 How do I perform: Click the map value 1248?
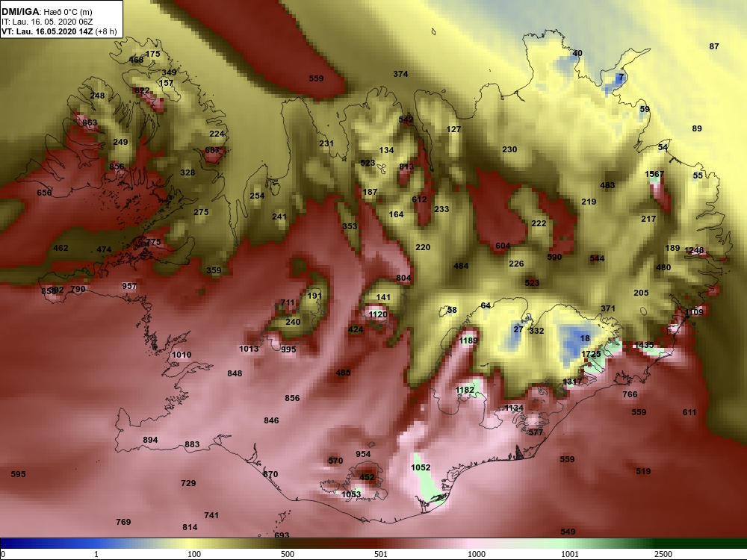pyautogui.click(x=694, y=250)
